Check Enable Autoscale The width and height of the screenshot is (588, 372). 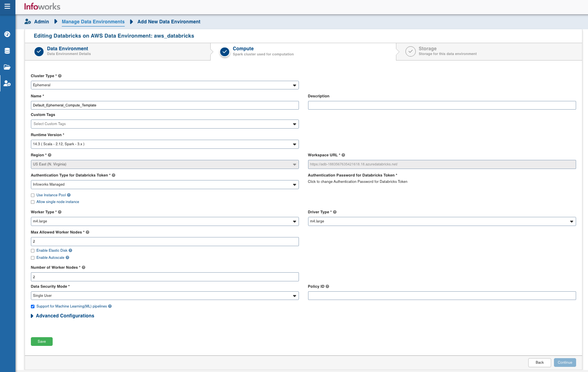[33, 258]
